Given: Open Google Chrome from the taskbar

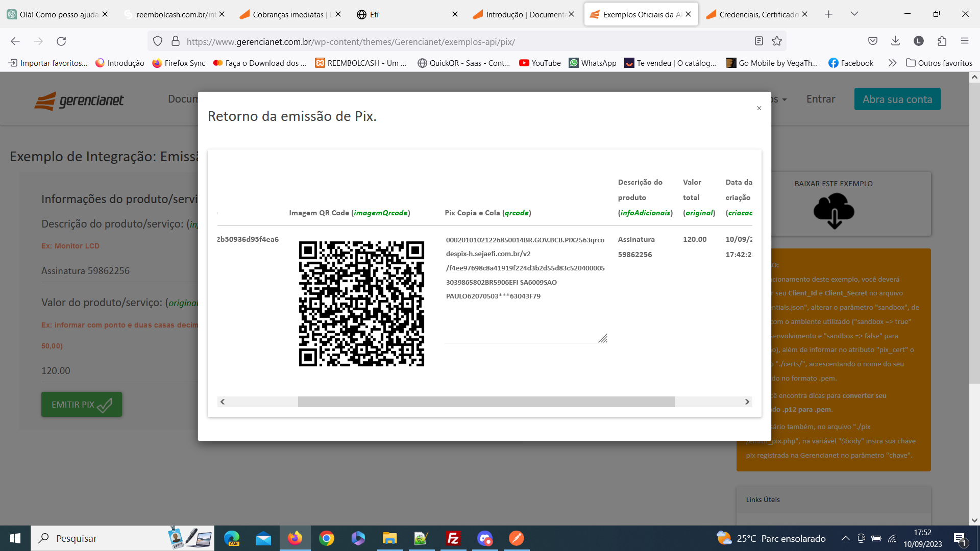Looking at the screenshot, I should click(x=327, y=538).
